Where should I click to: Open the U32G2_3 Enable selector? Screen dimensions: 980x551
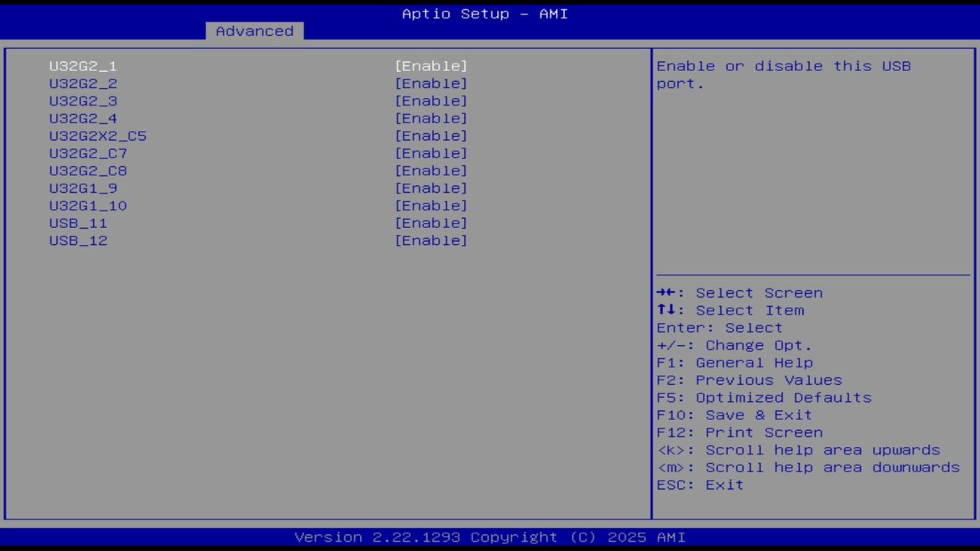coord(431,100)
